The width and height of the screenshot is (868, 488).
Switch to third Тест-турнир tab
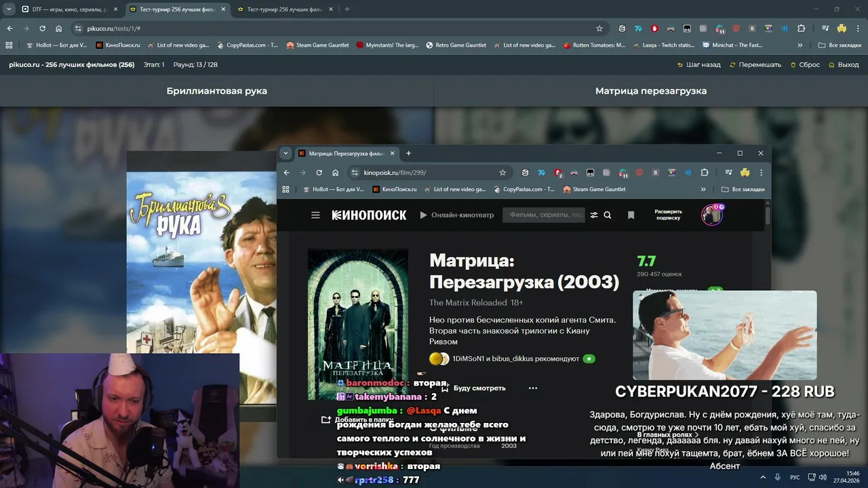pyautogui.click(x=284, y=9)
